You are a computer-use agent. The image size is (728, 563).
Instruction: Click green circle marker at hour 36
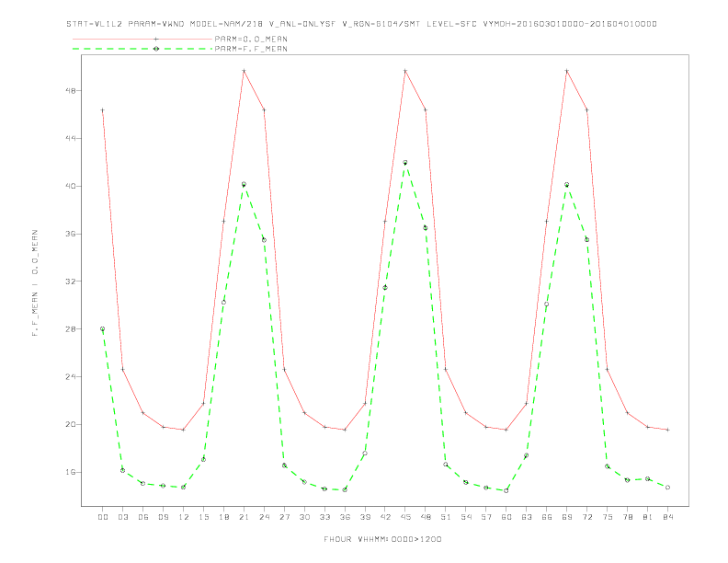pos(345,489)
